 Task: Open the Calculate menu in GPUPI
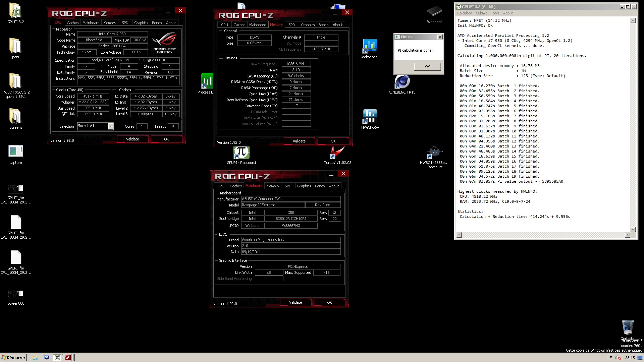[x=465, y=13]
